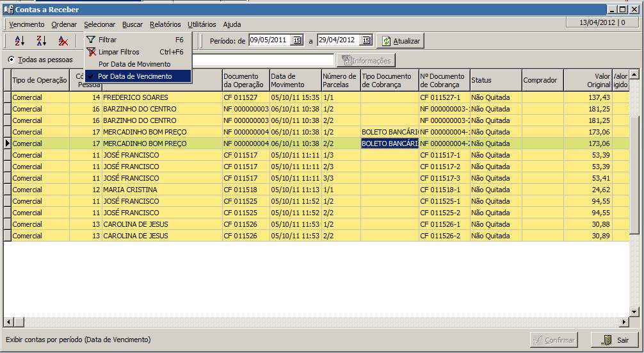Click cell CF 011527-1
Viewport: 644px width, 353px height.
444,97
